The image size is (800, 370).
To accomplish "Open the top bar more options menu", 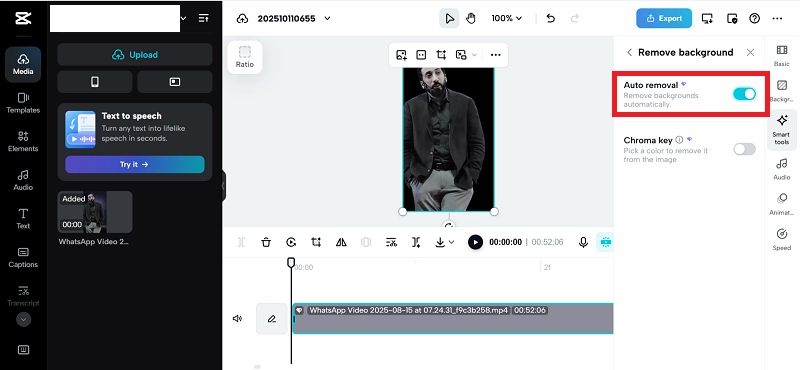I will (777, 18).
